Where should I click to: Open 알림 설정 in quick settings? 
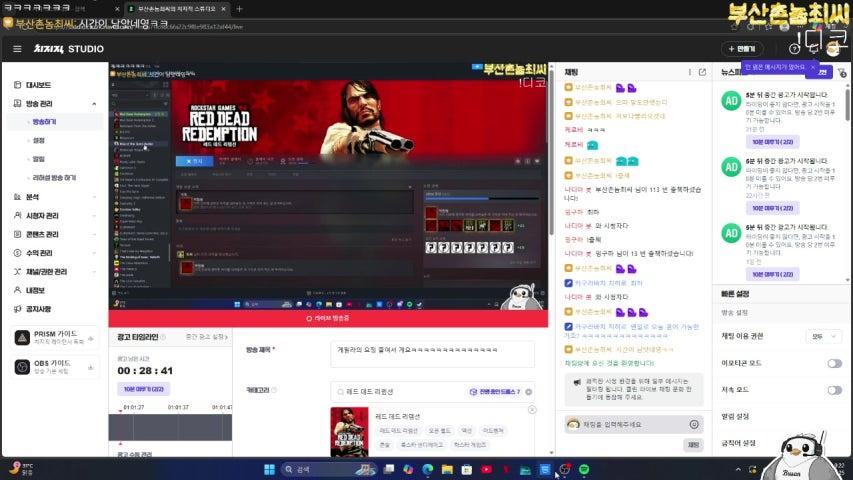point(735,417)
